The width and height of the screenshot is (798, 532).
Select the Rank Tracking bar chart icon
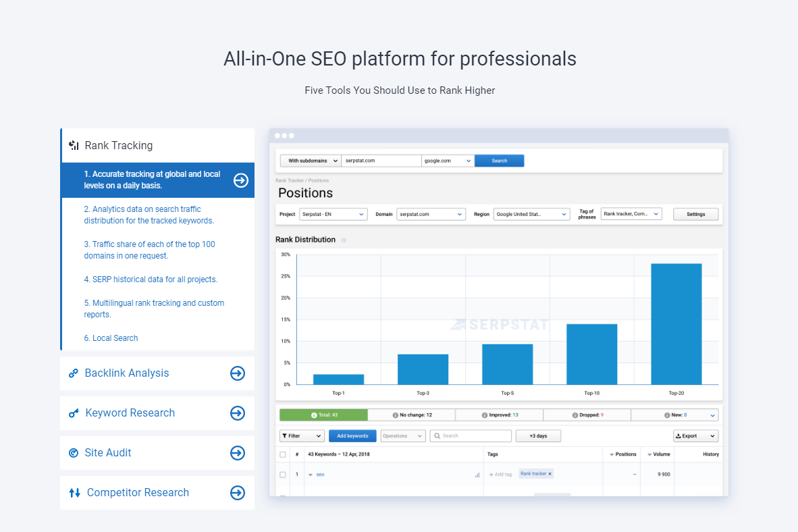(x=73, y=144)
